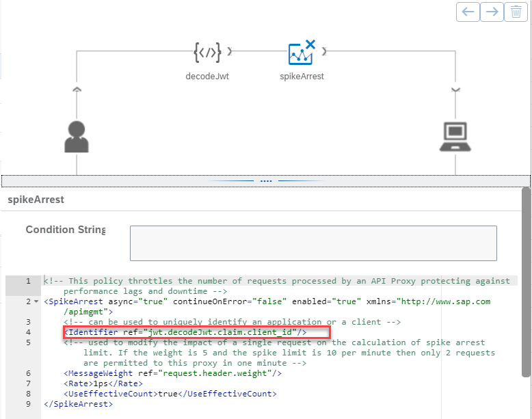Click the back arrow button
This screenshot has width=532, height=419.
click(x=468, y=12)
